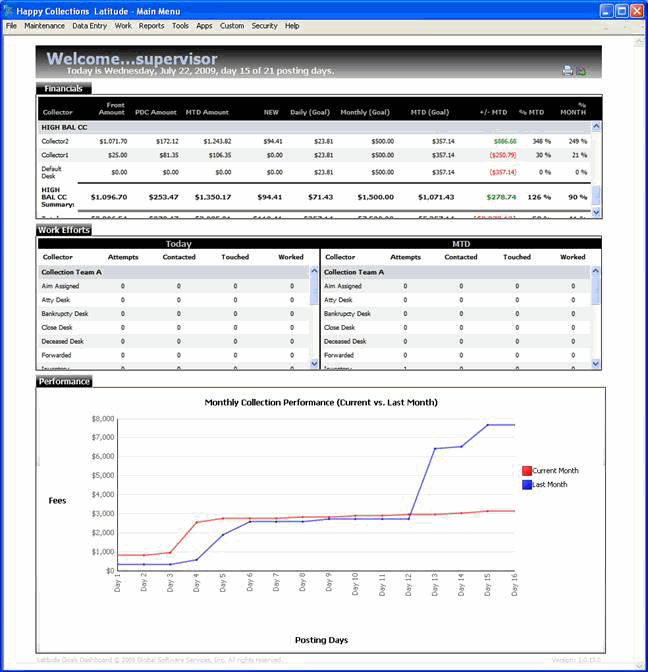648x672 pixels.
Task: Click the green refresh icon beside the printer
Action: (582, 71)
